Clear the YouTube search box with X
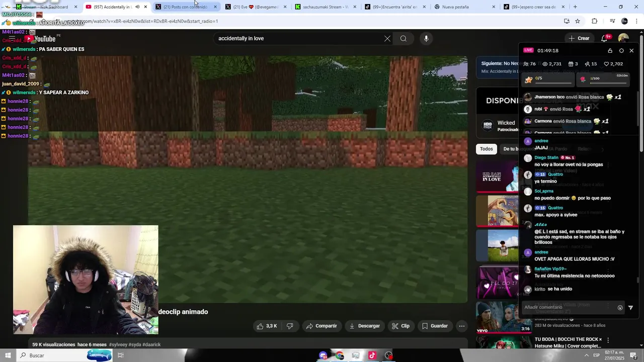This screenshot has height=362, width=644. point(387,39)
